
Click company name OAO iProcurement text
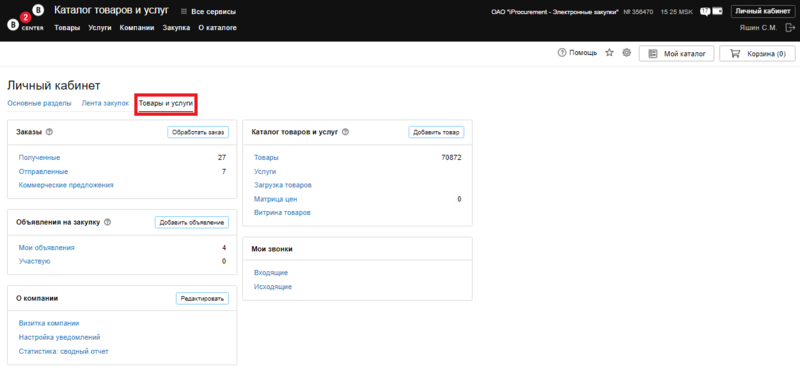pyautogui.click(x=554, y=11)
